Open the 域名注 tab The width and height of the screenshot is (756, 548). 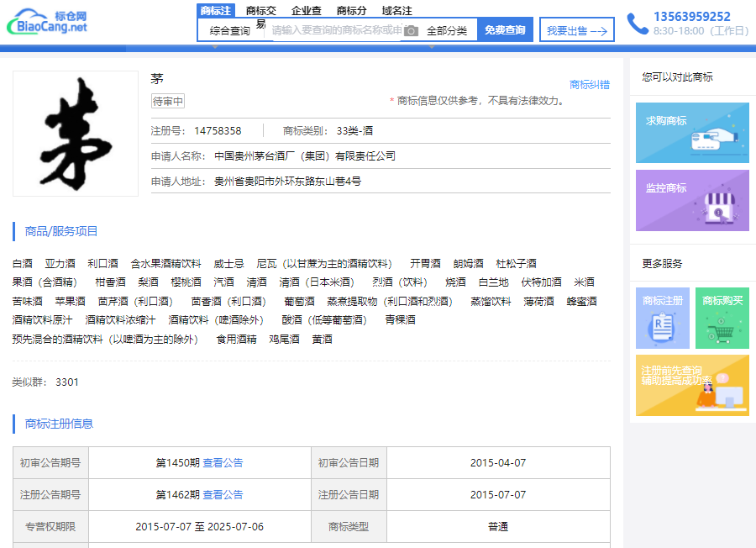coord(396,11)
